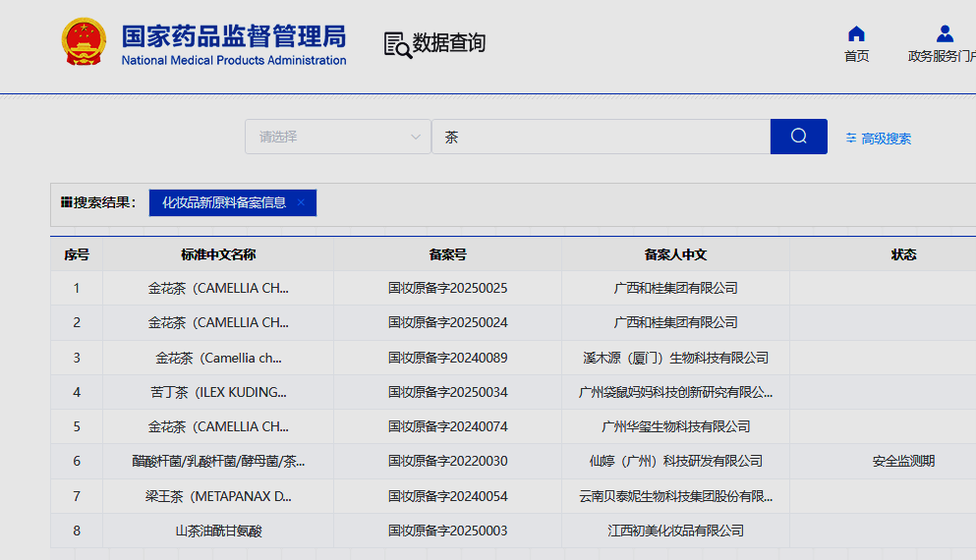The width and height of the screenshot is (976, 560).
Task: Expand the 请选择 category dropdown
Action: 338,137
